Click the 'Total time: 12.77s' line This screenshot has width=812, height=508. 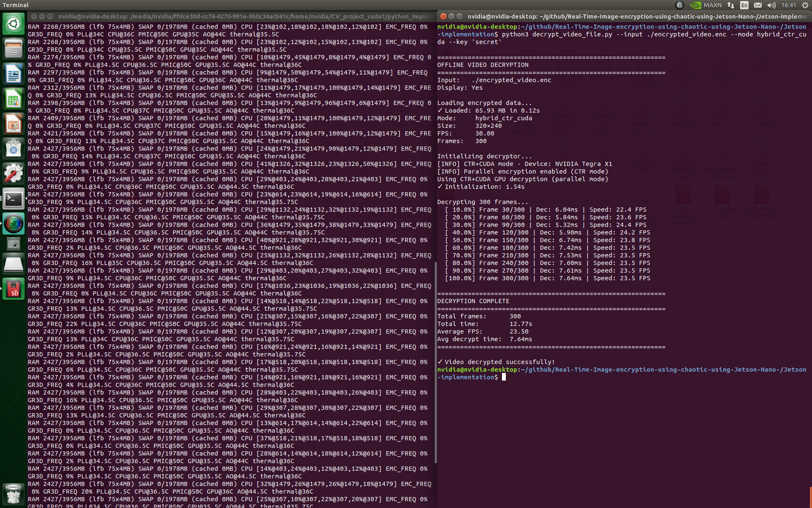[485, 324]
